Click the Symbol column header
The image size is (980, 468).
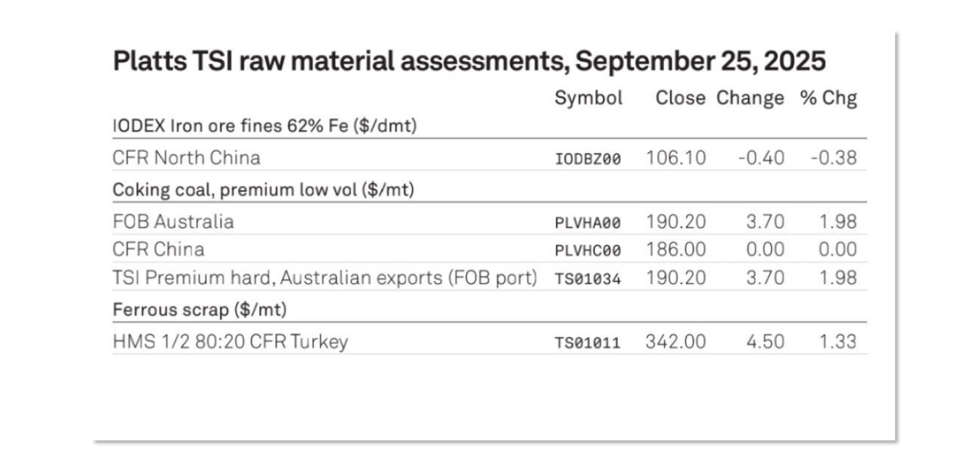click(588, 98)
